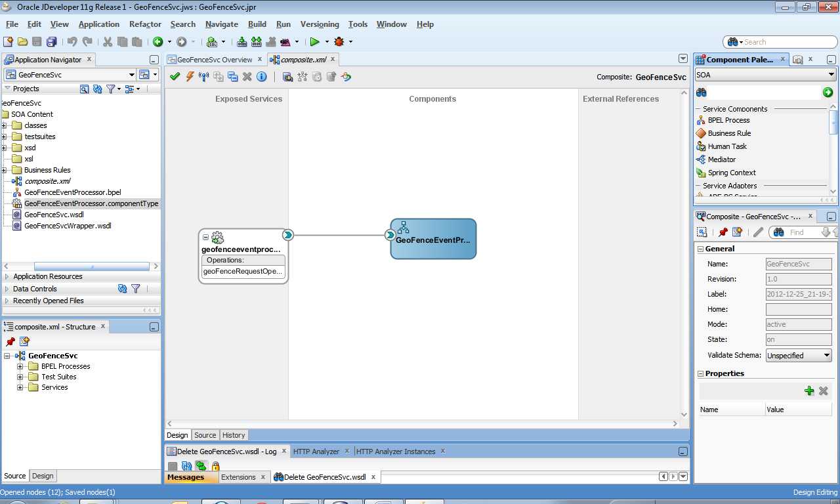Click the green Run triangle icon
Screen dimensions: 840x504
[315, 41]
